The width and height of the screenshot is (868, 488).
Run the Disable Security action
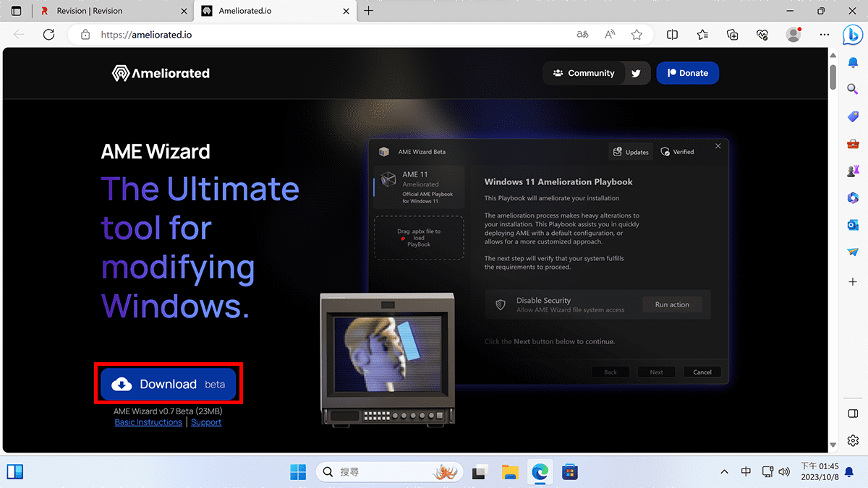(671, 304)
